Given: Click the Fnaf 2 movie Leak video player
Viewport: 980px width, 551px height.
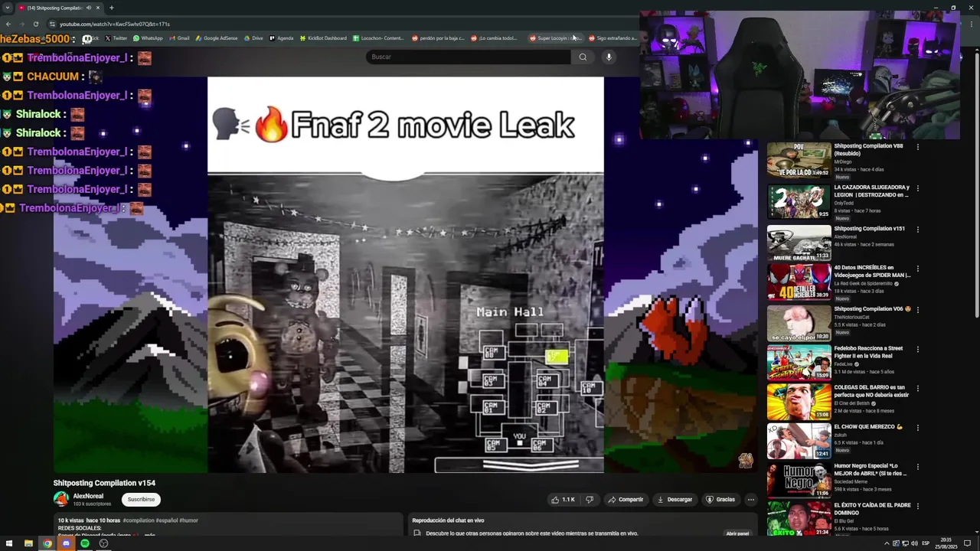Looking at the screenshot, I should point(405,275).
